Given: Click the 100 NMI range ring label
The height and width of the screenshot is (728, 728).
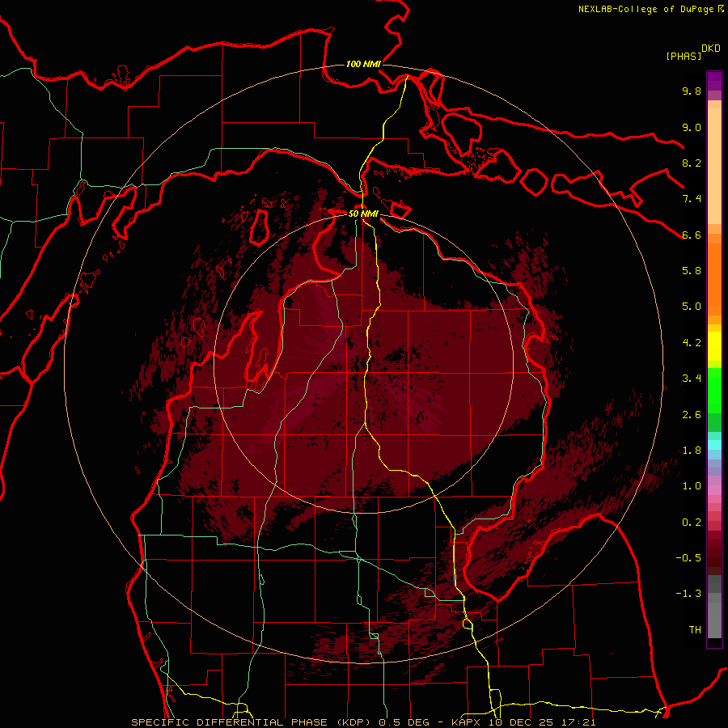Looking at the screenshot, I should coord(363,64).
